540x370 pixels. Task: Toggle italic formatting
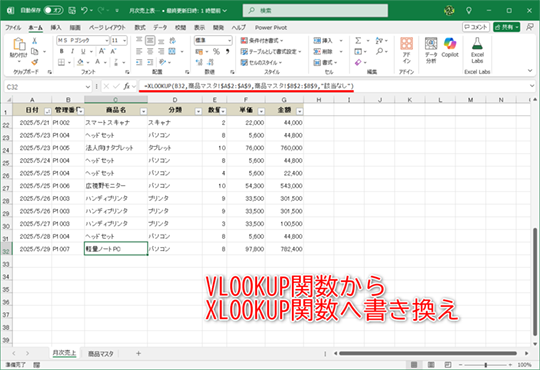point(72,51)
